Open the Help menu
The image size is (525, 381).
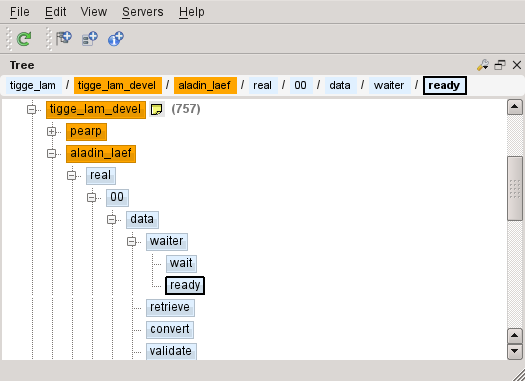(192, 12)
